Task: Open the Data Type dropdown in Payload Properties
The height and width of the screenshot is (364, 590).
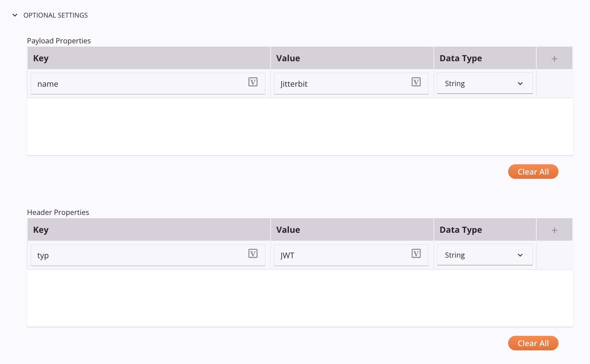Action: pos(484,83)
